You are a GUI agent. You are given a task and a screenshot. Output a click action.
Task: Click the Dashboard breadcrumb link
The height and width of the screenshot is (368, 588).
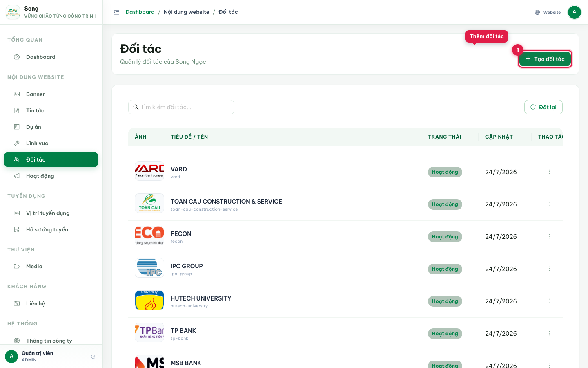click(140, 12)
